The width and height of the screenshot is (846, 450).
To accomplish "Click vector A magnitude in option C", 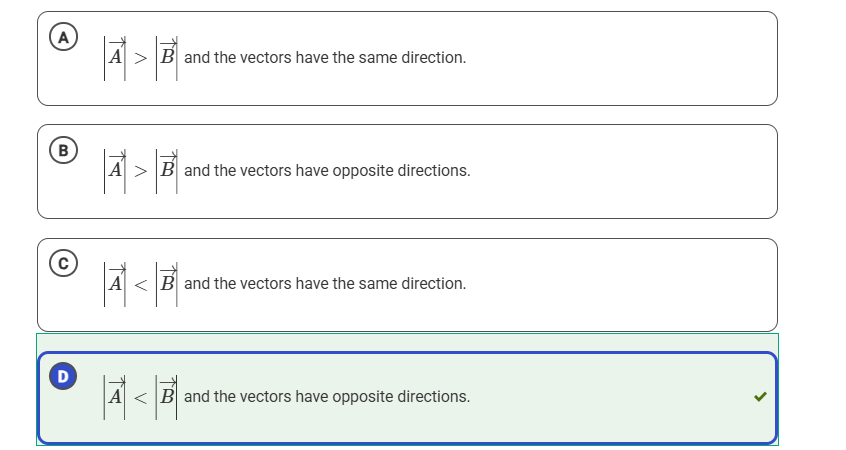I will pos(115,284).
